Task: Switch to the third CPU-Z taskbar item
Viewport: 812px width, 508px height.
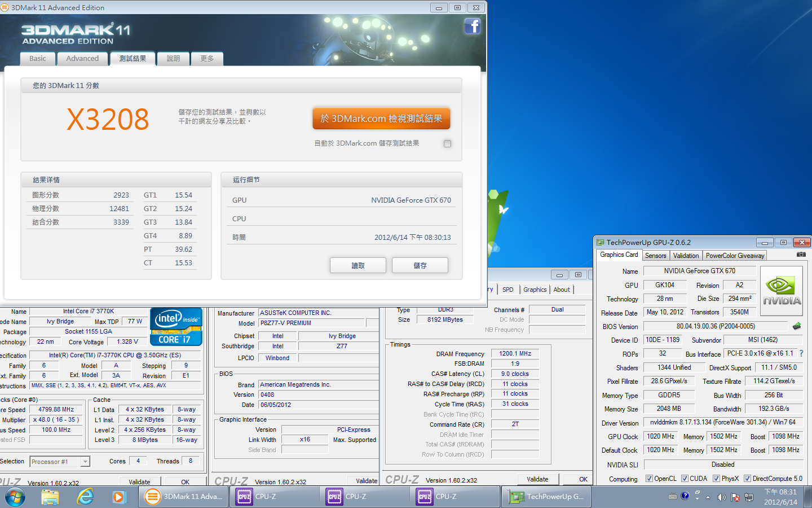Action: (456, 497)
